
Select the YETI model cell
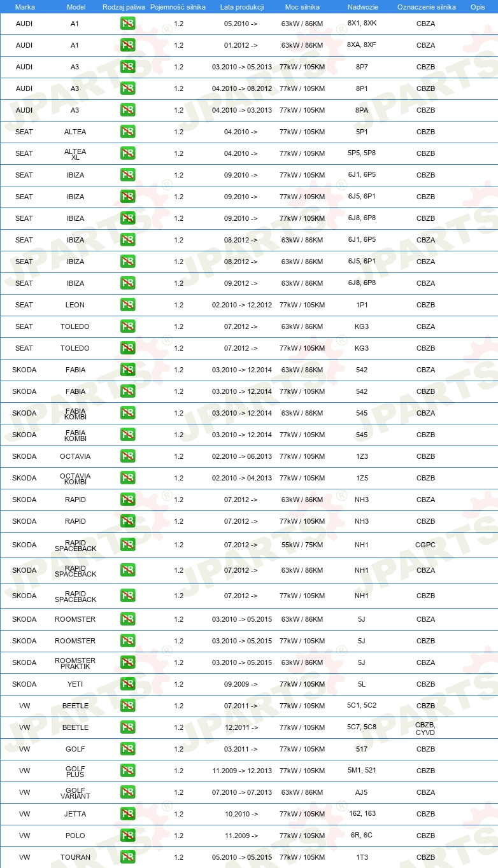click(x=75, y=684)
